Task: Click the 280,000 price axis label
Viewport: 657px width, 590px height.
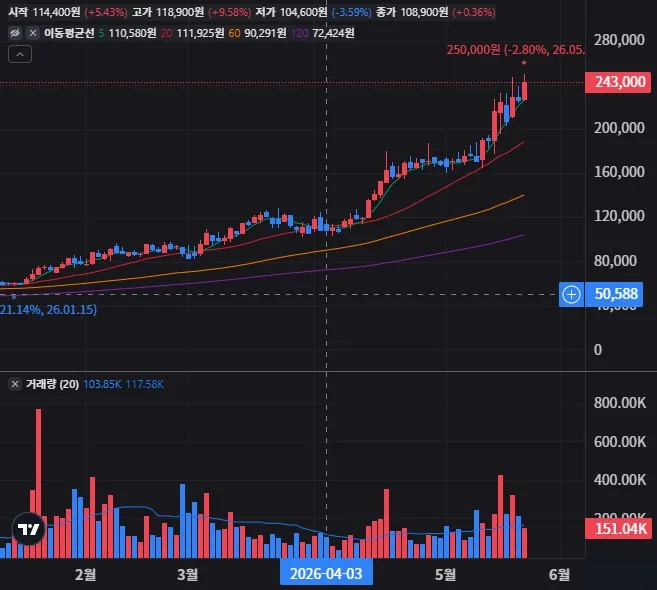Action: [x=619, y=40]
